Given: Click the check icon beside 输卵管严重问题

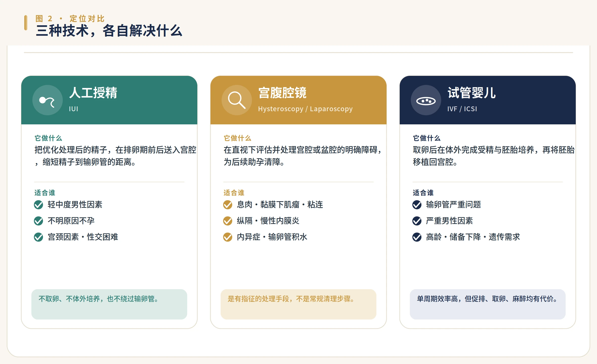Looking at the screenshot, I should tap(417, 205).
